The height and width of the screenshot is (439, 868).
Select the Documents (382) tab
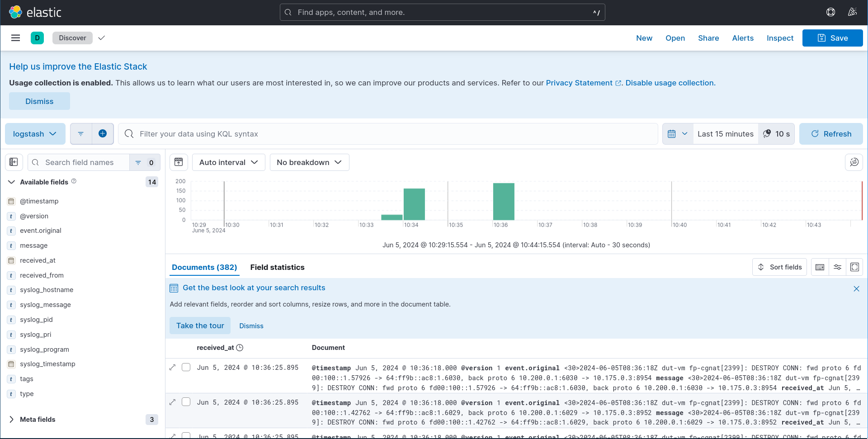pyautogui.click(x=204, y=267)
